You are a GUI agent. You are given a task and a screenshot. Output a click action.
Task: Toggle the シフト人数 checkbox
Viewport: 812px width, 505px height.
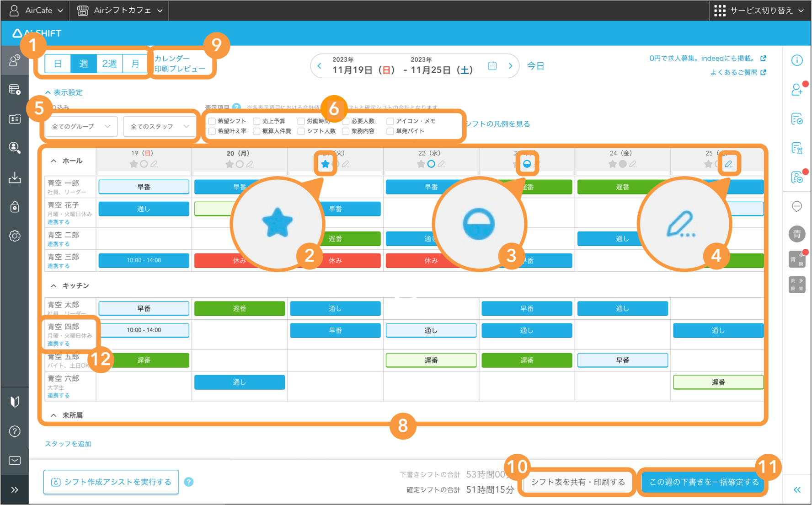tap(301, 131)
